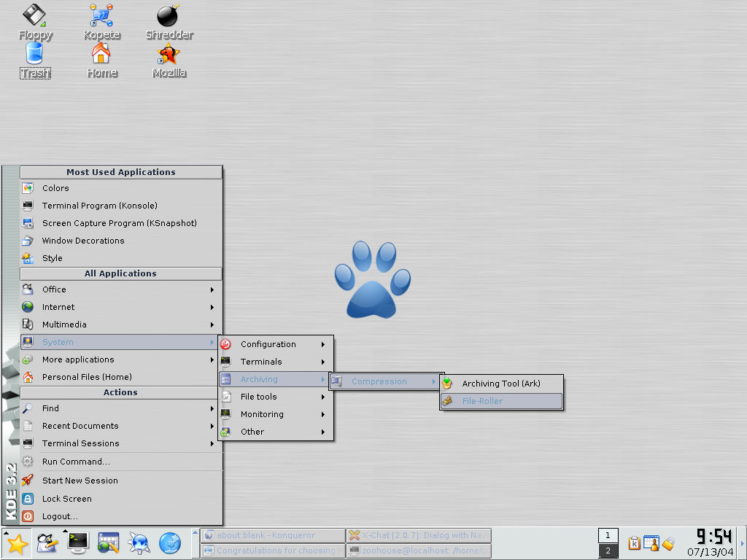Click the padlock tag tray icon
Viewport: 747px width, 560px height.
pos(668,543)
